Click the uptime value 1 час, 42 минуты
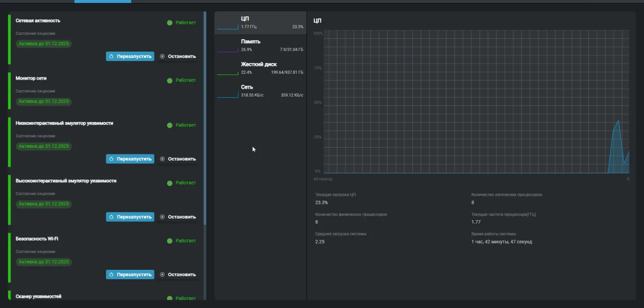The height and width of the screenshot is (308, 644). [502, 242]
